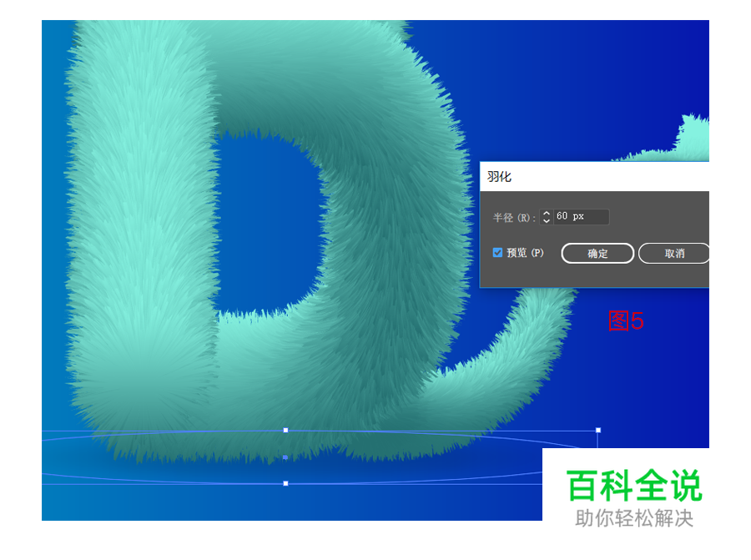751x560 pixels.
Task: Click 确定 to apply the feather effect
Action: tap(597, 253)
